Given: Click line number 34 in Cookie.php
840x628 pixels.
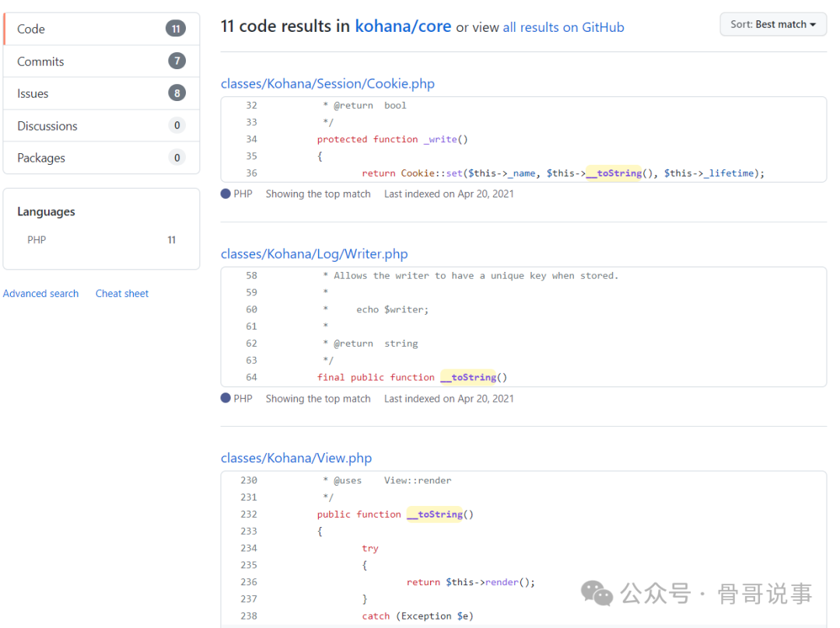Looking at the screenshot, I should coord(251,139).
